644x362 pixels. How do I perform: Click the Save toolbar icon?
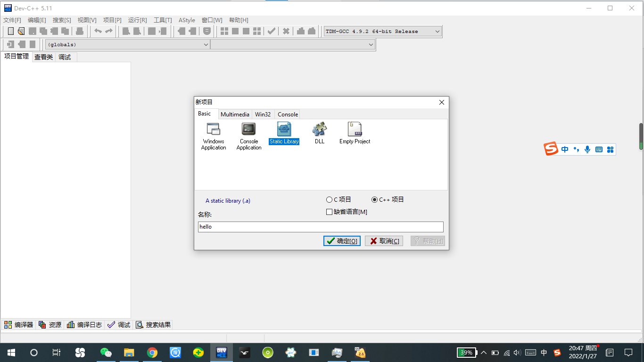pyautogui.click(x=33, y=31)
